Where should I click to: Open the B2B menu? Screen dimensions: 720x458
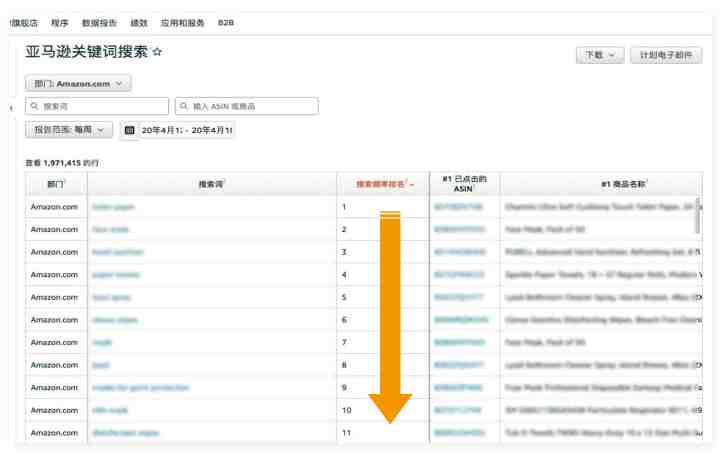point(226,22)
